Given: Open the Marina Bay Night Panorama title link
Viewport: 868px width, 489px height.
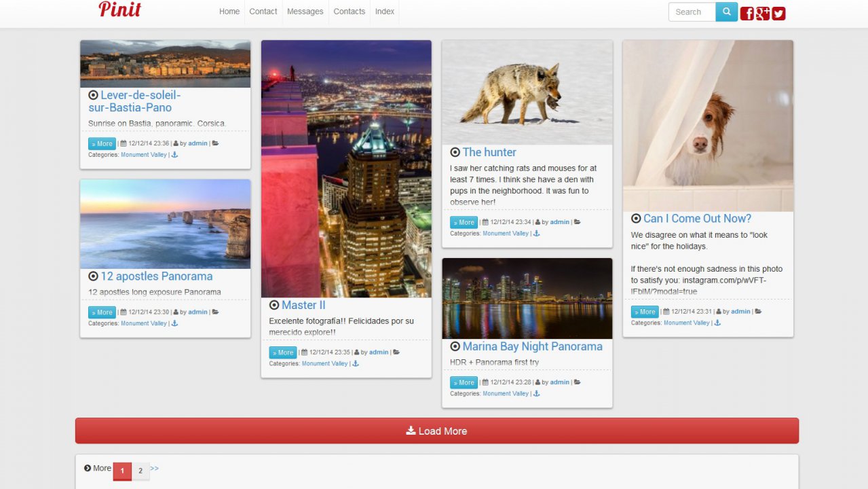Looking at the screenshot, I should point(532,346).
